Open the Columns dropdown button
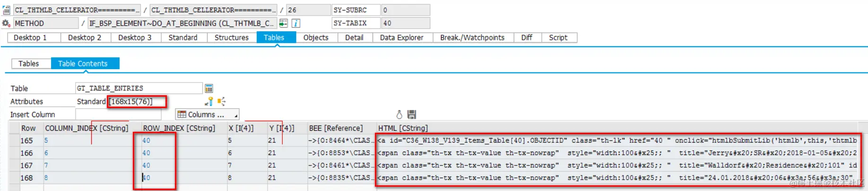The height and width of the screenshot is (191, 868). pos(207,114)
